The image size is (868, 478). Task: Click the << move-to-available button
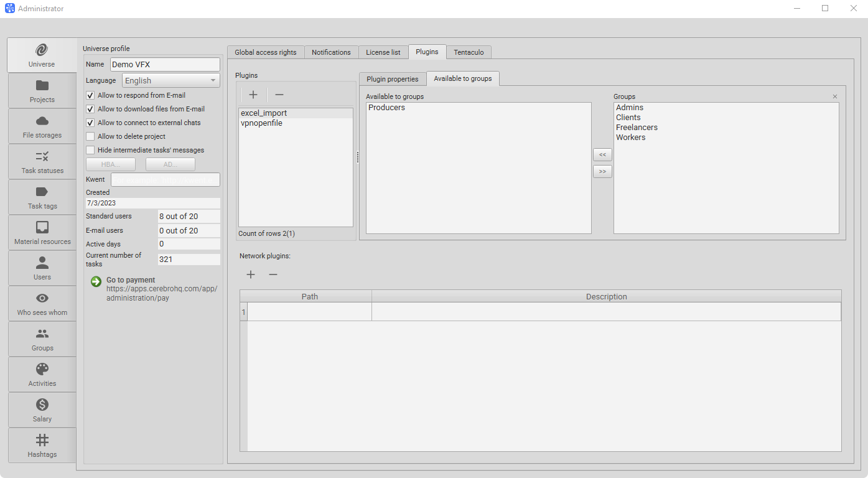pyautogui.click(x=602, y=154)
